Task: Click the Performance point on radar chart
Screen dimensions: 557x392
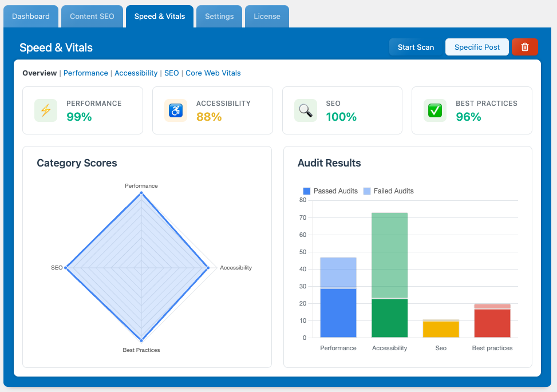Action: tap(141, 193)
